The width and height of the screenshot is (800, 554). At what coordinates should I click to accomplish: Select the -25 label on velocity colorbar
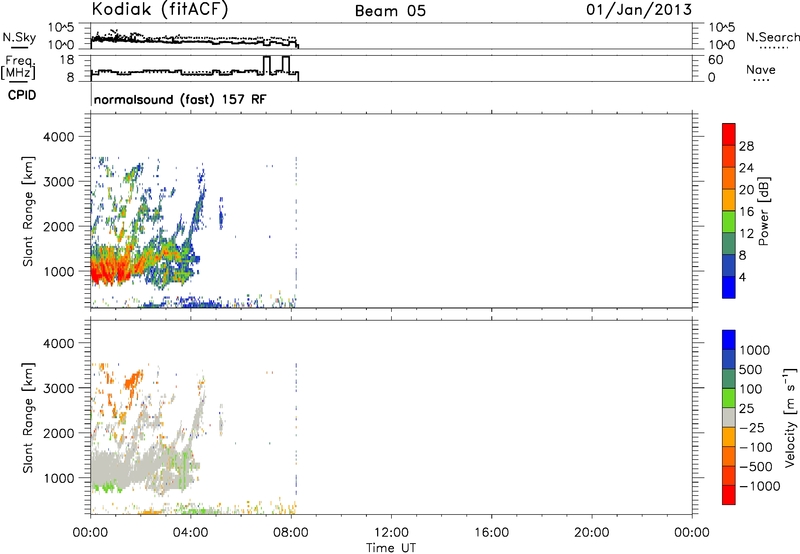[752, 428]
